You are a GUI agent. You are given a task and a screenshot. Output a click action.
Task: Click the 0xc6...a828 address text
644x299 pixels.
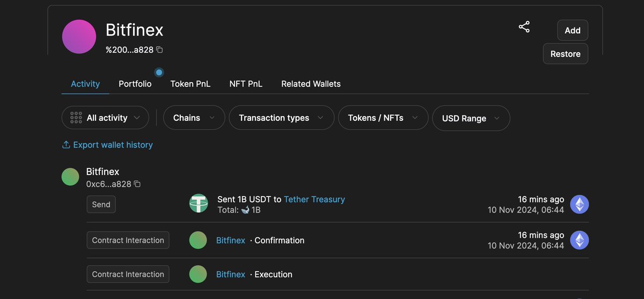pyautogui.click(x=109, y=184)
